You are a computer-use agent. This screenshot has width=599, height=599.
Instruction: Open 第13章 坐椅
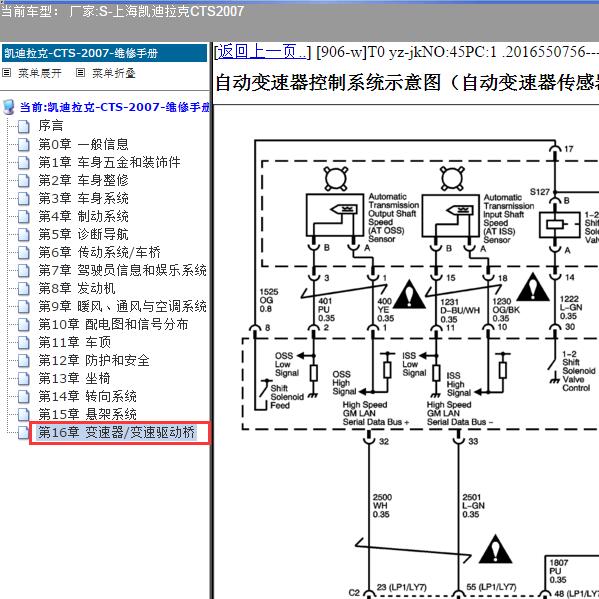74,378
